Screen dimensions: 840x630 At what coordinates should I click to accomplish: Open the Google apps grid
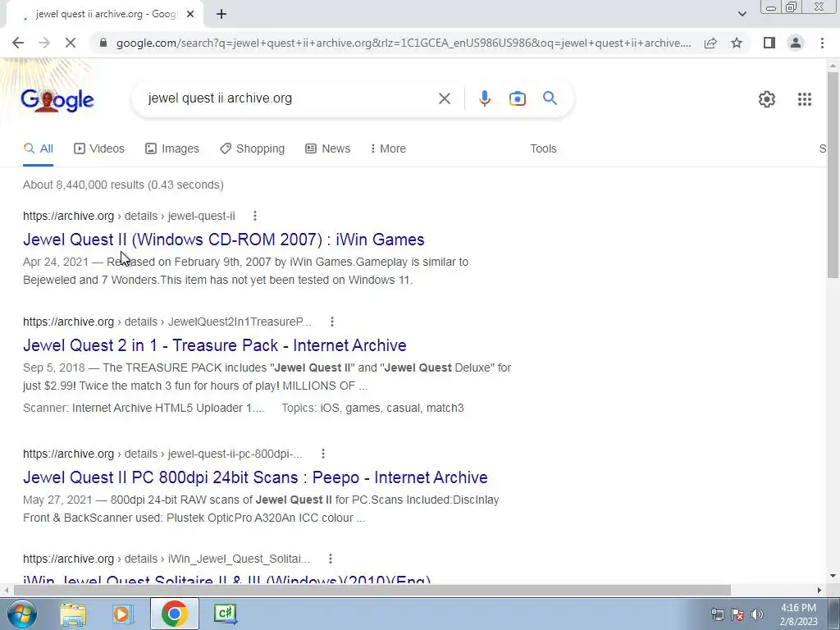click(805, 99)
